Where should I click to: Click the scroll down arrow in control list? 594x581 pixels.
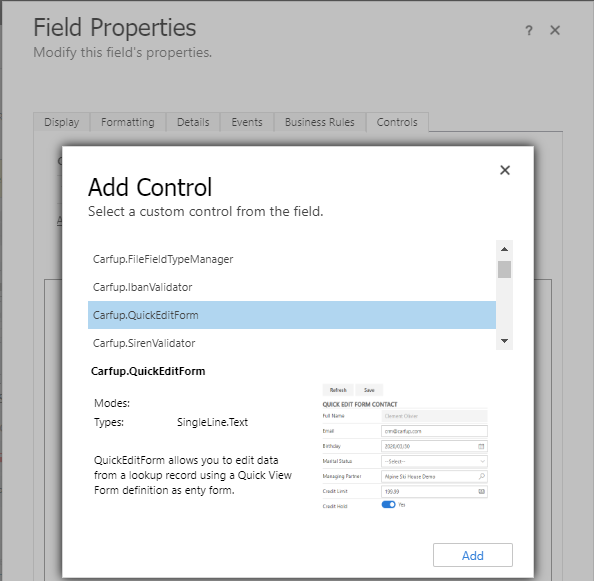click(504, 341)
